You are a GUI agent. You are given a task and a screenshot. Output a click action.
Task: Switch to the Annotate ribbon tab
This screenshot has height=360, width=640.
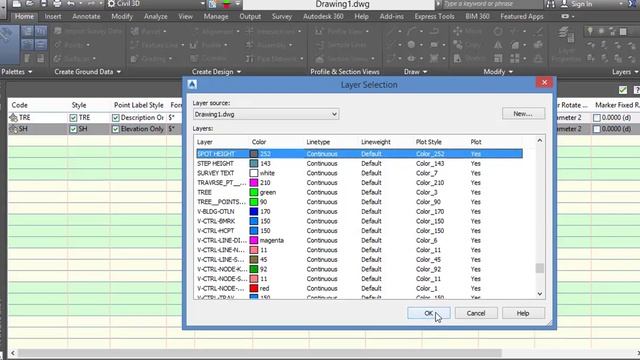[86, 17]
